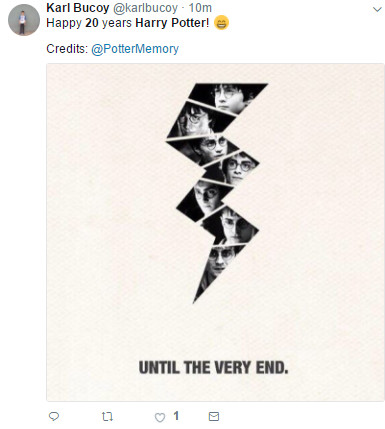This screenshot has width=385, height=429.
Task: Click the reply speech bubble icon
Action: [x=54, y=416]
